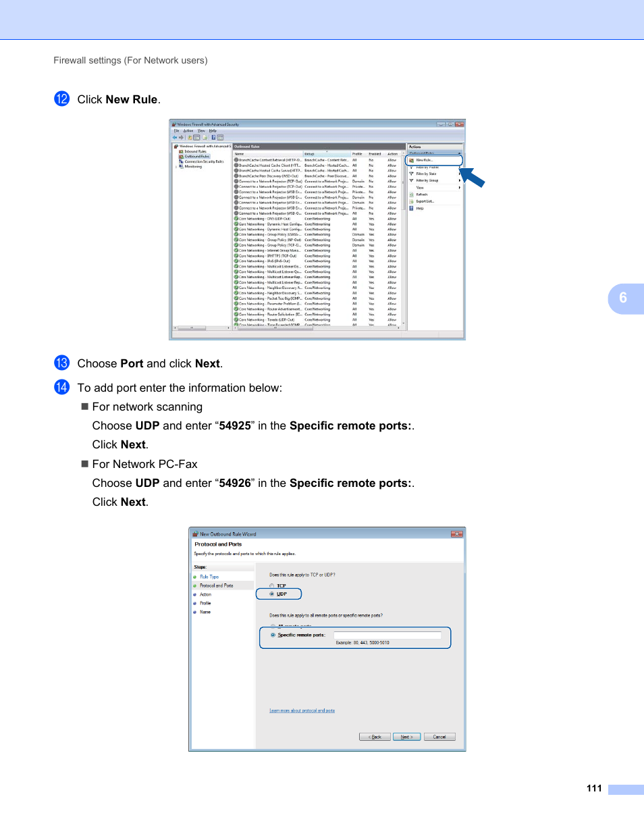Open the File menu in firewall window
This screenshot has height=834, width=644.
tap(176, 131)
